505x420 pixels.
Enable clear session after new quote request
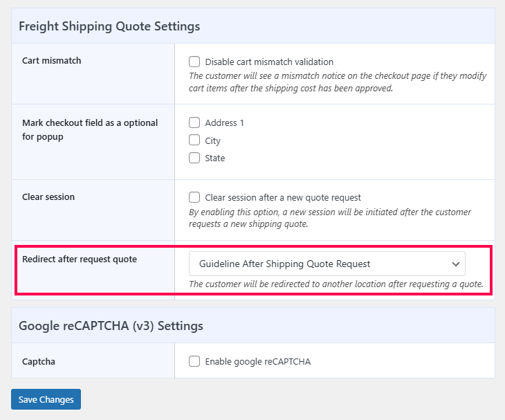[194, 197]
